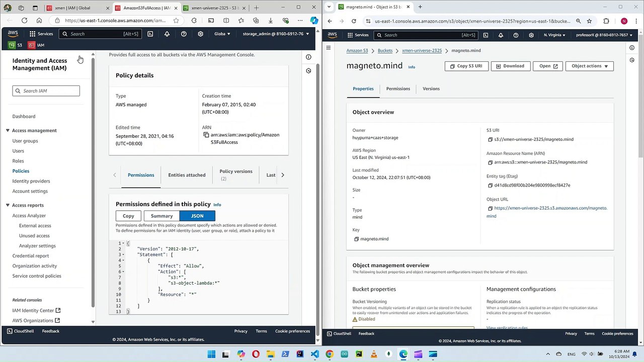Open the S3 console side navigation menu
This screenshot has width=644, height=362.
coord(329,48)
